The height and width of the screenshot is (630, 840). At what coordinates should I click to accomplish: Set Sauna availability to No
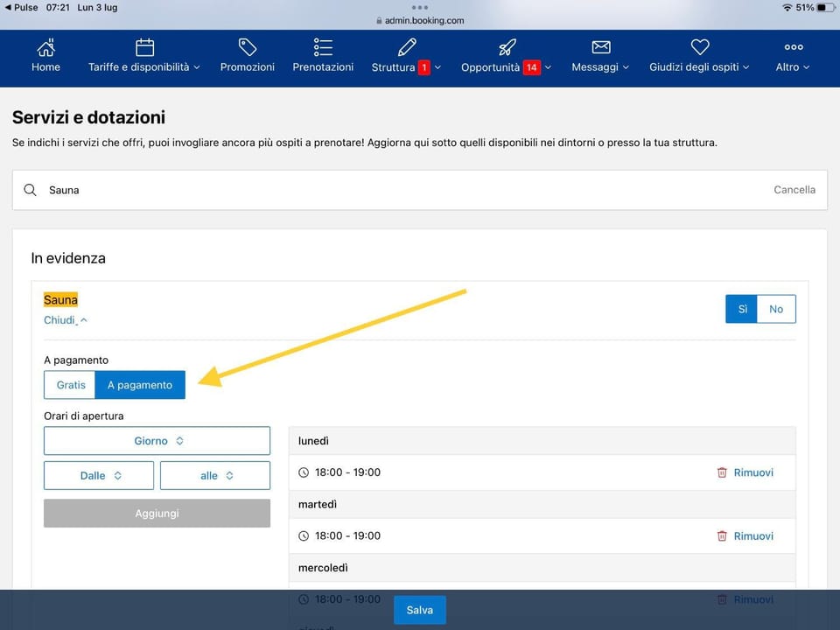click(776, 309)
